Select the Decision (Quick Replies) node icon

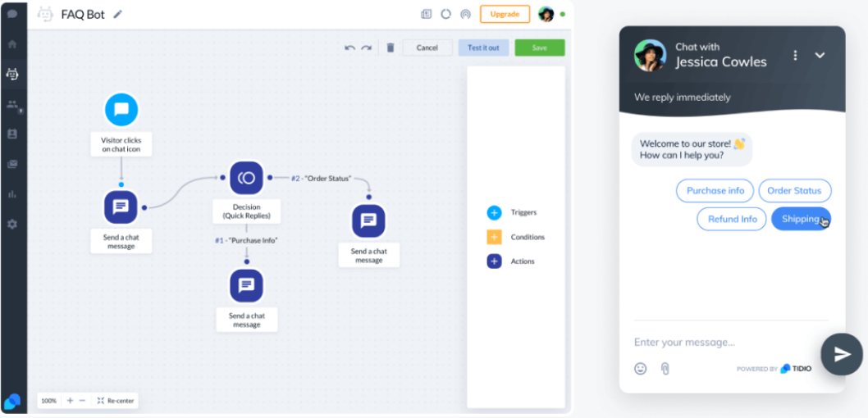tap(245, 178)
